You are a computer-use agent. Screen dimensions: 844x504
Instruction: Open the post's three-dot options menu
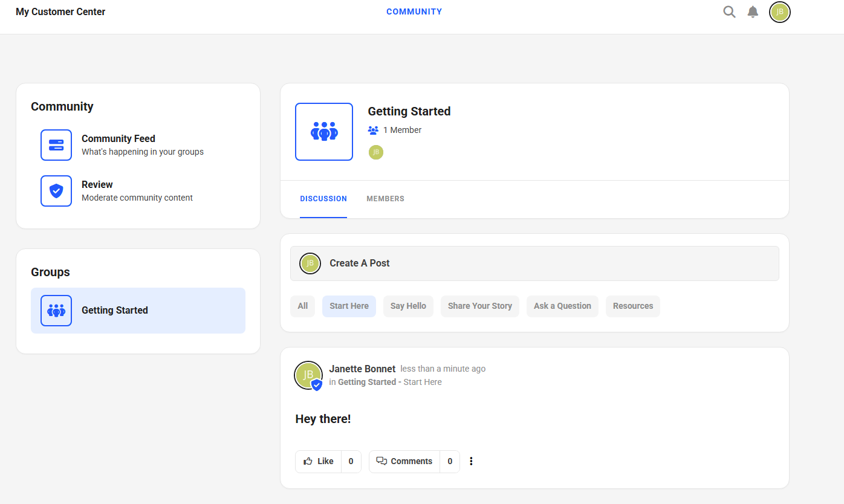point(471,462)
